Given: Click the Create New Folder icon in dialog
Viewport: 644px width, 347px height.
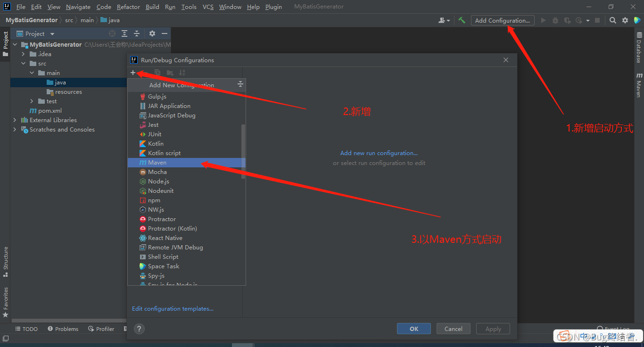Looking at the screenshot, I should (170, 73).
